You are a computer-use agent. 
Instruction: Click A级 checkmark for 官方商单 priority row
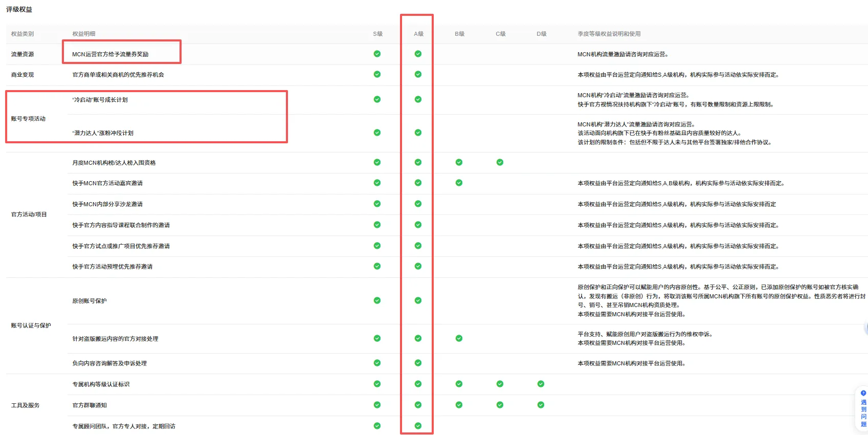[418, 74]
